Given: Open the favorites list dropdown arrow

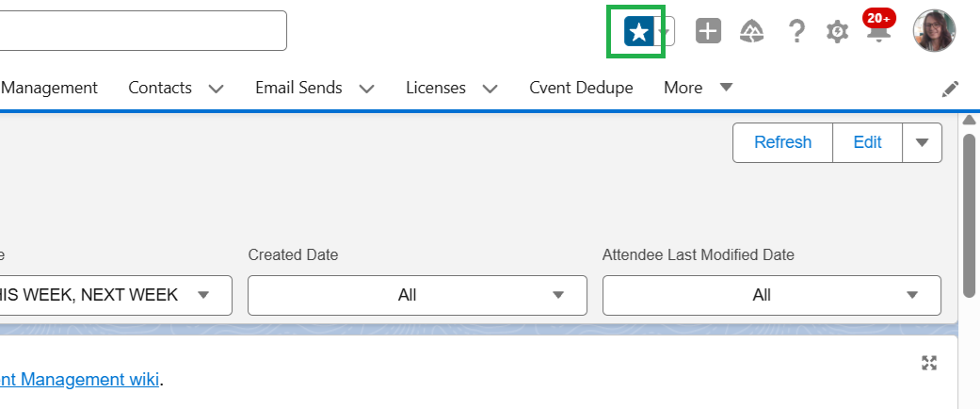Looking at the screenshot, I should point(667,32).
